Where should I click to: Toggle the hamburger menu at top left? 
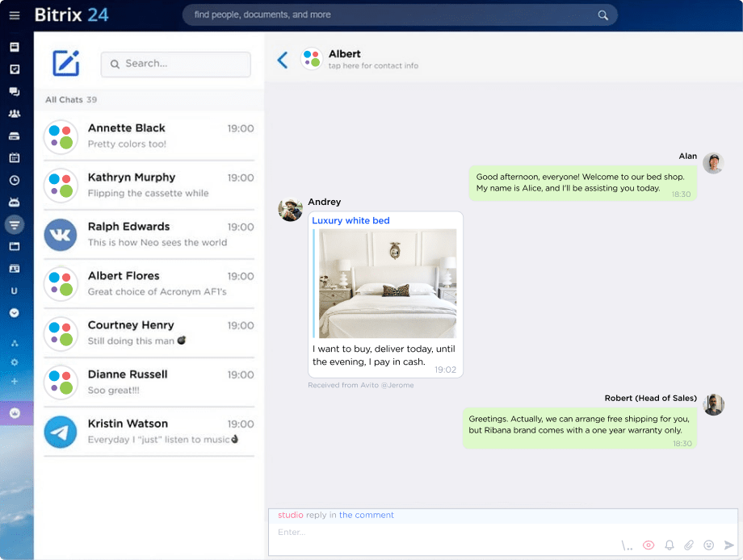click(15, 15)
